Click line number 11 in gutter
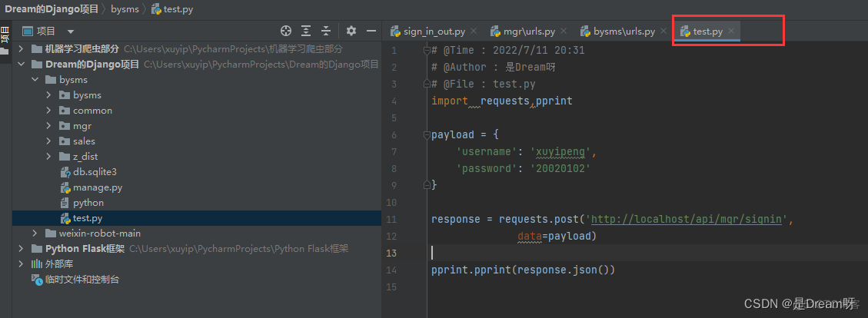This screenshot has height=318, width=868. [391, 219]
